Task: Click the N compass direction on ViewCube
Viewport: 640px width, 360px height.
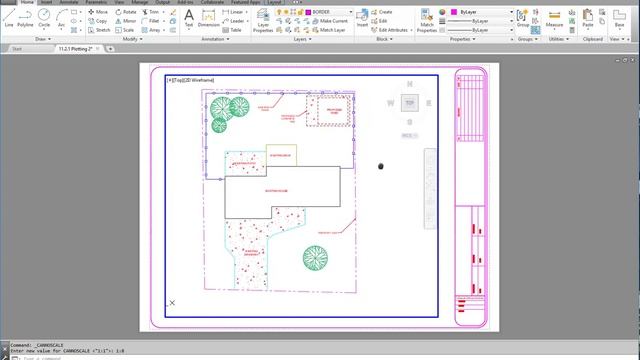Action: tap(409, 84)
